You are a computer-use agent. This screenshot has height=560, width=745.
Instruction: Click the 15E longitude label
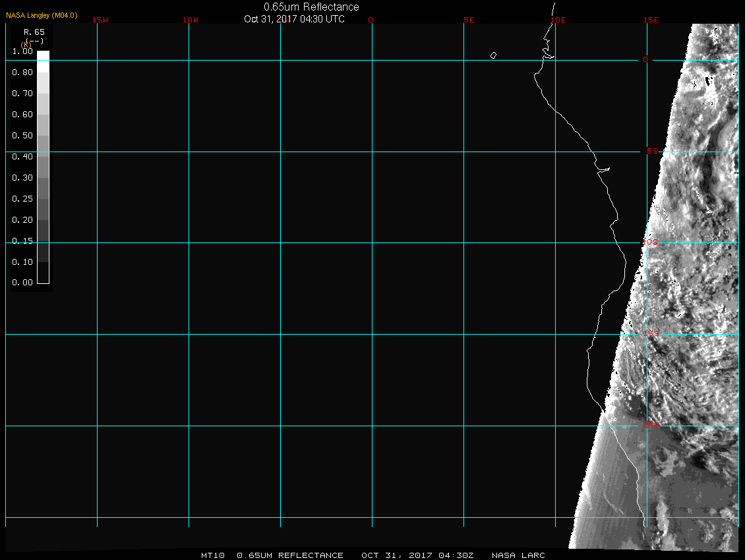[x=651, y=20]
